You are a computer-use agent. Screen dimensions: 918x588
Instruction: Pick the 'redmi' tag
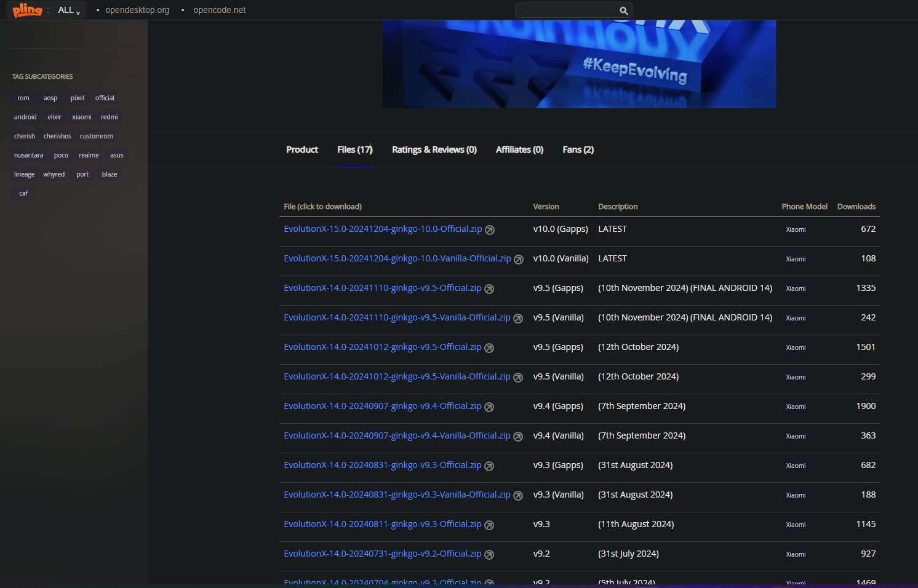pyautogui.click(x=110, y=117)
